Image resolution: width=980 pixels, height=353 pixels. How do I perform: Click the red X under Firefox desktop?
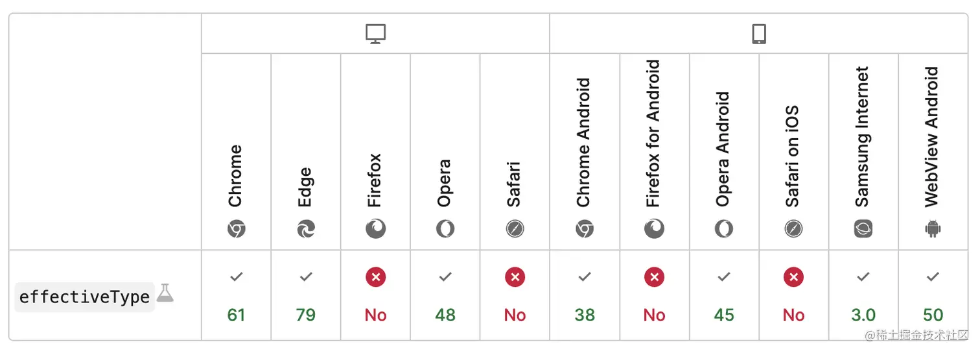click(375, 277)
